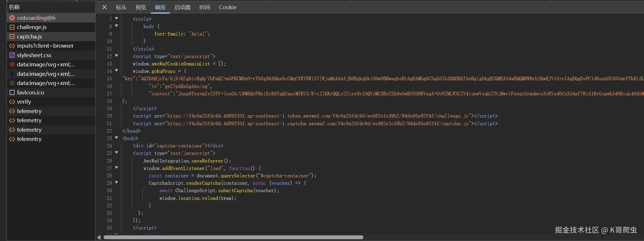This screenshot has width=644, height=241.
Task: Collapse the <style> block on line 7
Action: [117, 18]
